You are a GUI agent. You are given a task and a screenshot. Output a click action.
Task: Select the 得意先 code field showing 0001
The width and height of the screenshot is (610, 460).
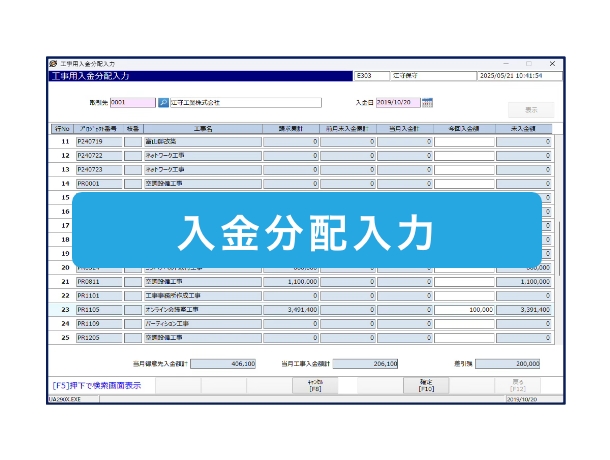(x=132, y=102)
